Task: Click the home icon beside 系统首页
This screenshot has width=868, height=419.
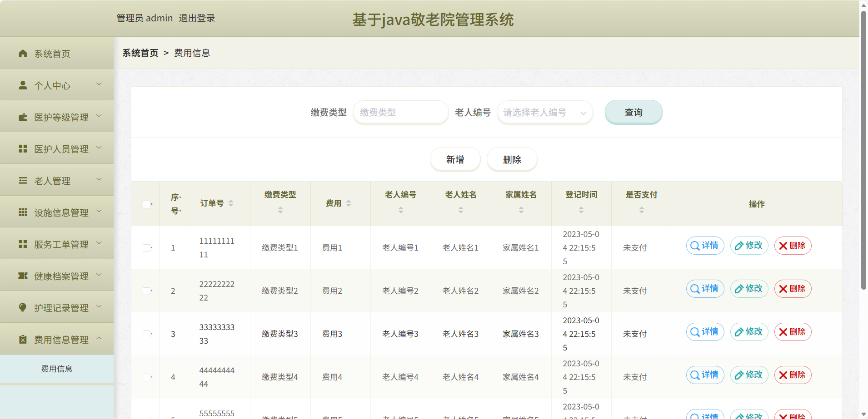Action: pyautogui.click(x=23, y=54)
